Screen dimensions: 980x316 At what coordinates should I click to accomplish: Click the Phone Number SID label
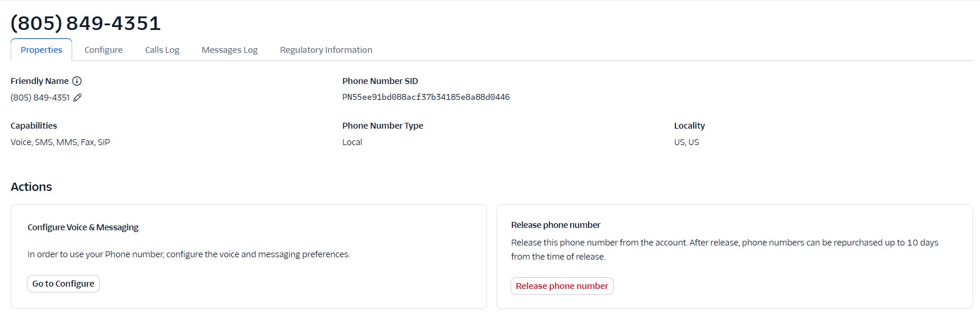click(380, 81)
